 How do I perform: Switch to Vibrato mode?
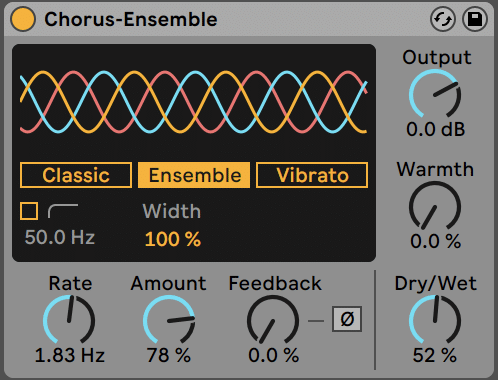[312, 175]
